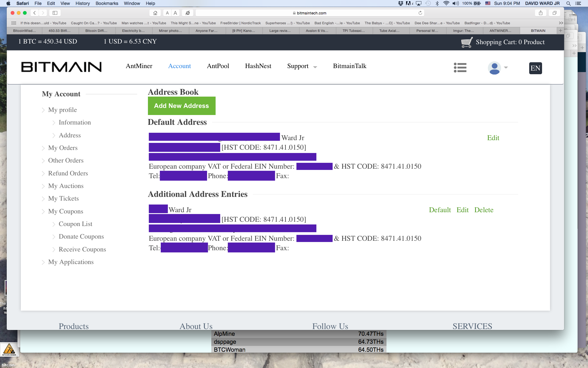Open BitmainTalk navigation link
The image size is (588, 368).
[350, 66]
